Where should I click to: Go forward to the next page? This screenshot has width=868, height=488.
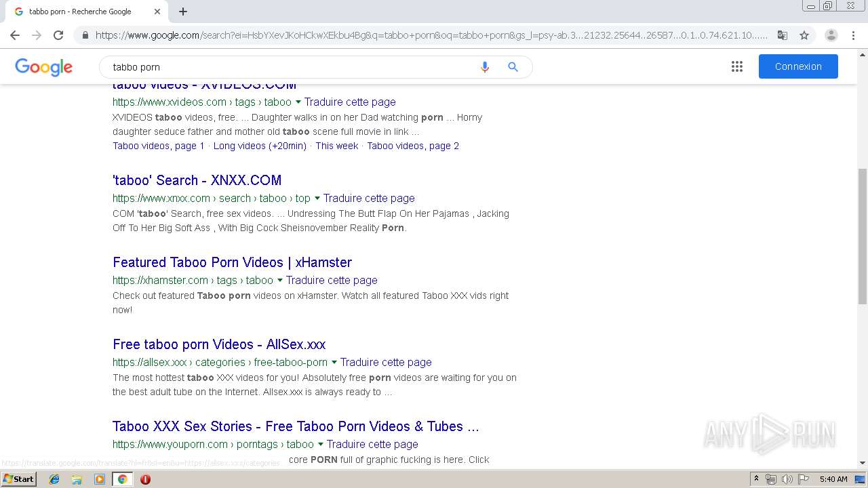click(x=37, y=35)
